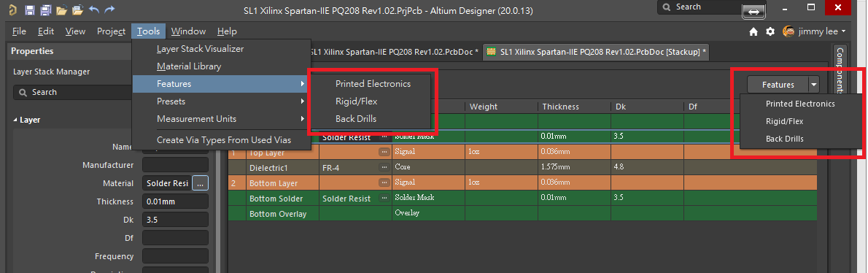
Task: Open the Measurement Units submenu
Action: click(222, 119)
